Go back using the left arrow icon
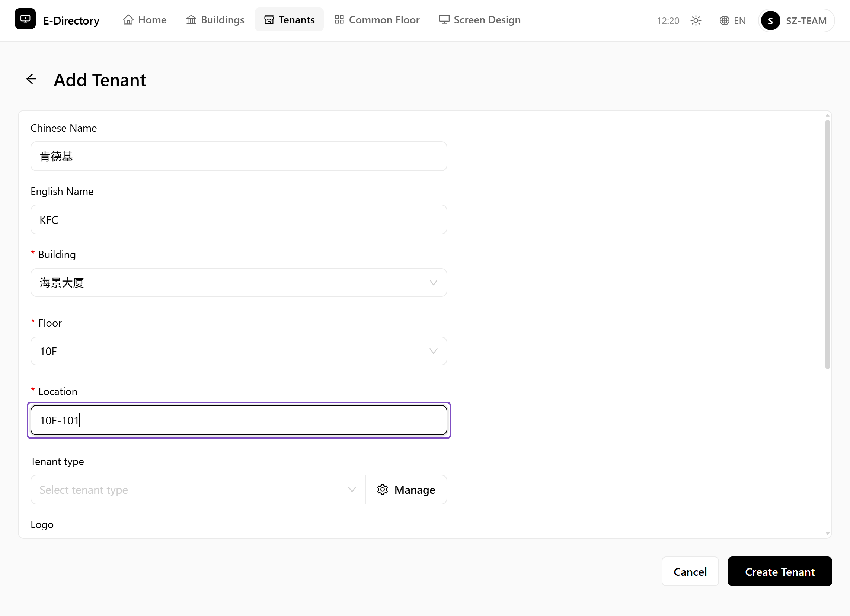This screenshot has width=850, height=616. click(x=32, y=79)
